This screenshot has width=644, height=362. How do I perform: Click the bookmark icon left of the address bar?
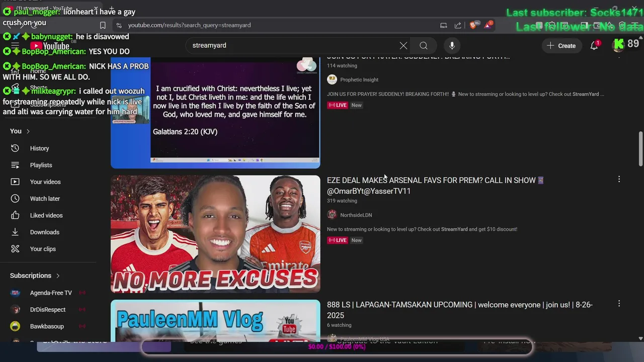103,25
